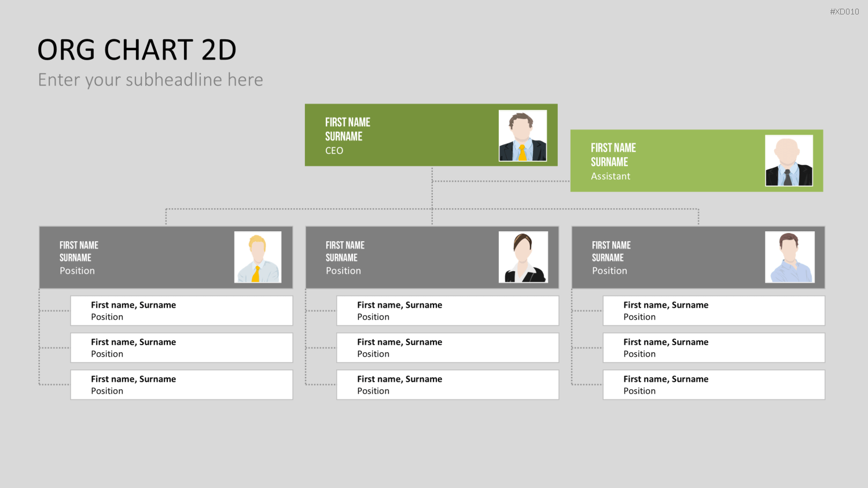Image resolution: width=868 pixels, height=488 pixels.
Task: Click the third name box under middle department
Action: pyautogui.click(x=448, y=385)
